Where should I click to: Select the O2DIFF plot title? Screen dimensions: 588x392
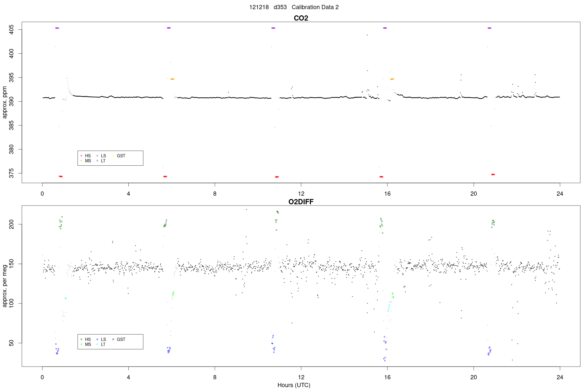tap(301, 202)
